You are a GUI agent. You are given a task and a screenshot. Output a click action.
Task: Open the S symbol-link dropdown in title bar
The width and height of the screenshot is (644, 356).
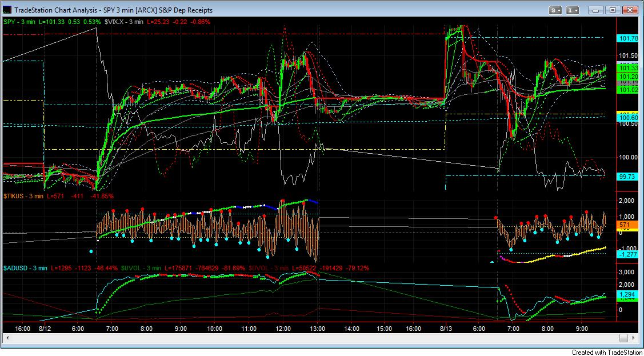point(556,10)
